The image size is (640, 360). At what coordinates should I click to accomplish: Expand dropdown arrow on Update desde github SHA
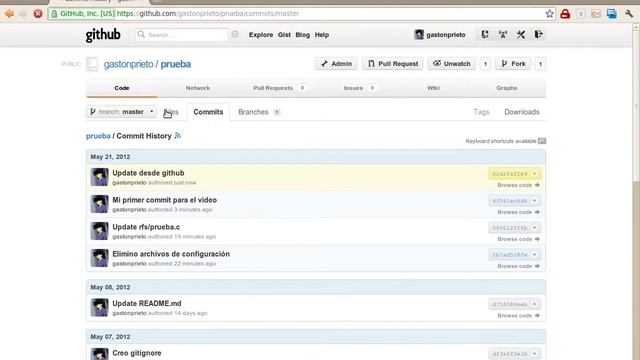pos(534,173)
